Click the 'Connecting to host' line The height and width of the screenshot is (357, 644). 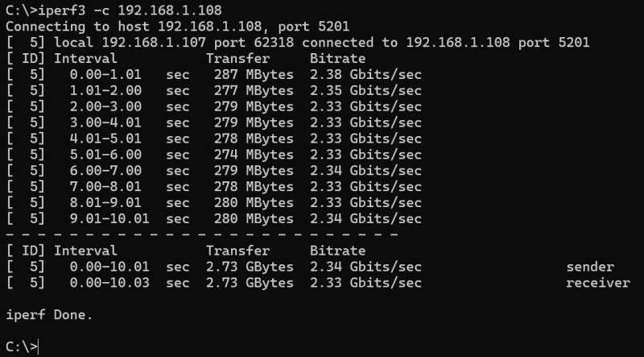pos(177,26)
